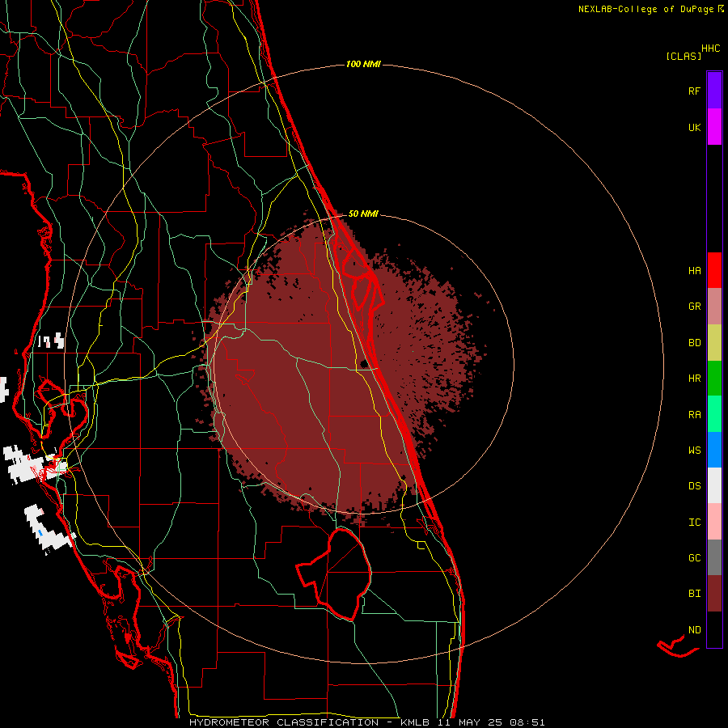Click the HR legend label

tap(694, 379)
